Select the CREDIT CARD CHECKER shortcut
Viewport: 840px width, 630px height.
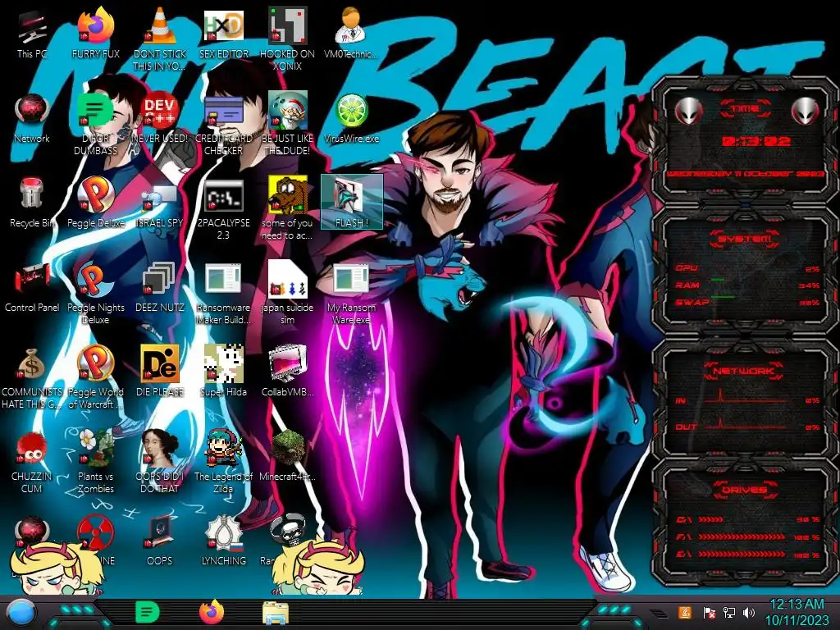(x=223, y=123)
